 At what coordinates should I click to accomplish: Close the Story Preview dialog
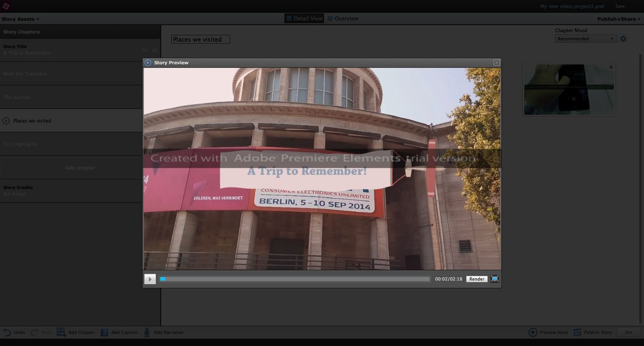497,62
